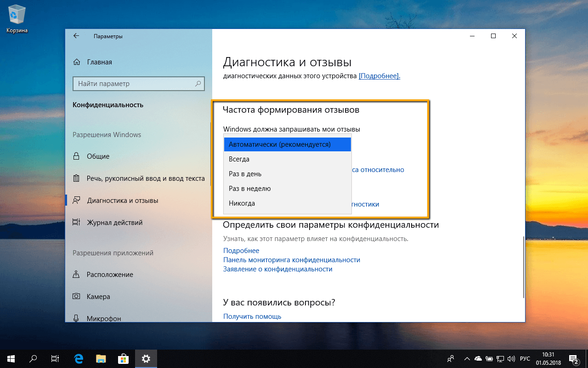This screenshot has width=588, height=368.
Task: Select the Раз в неделю option
Action: point(287,189)
